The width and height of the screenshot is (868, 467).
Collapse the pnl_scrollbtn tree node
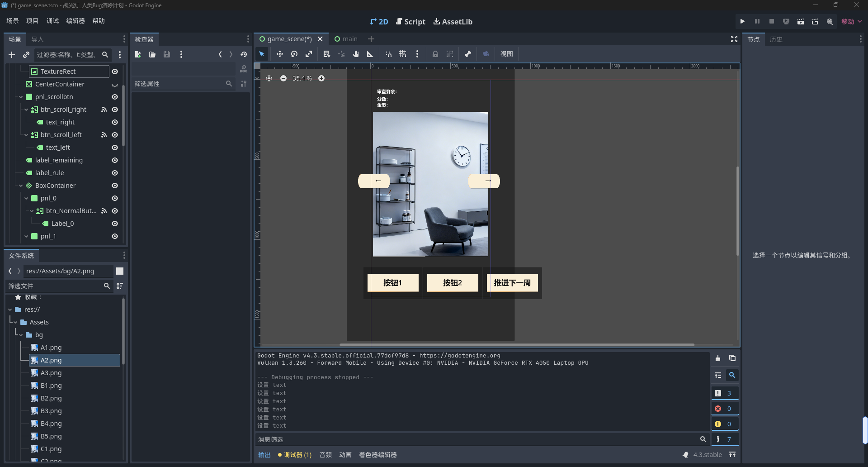(21, 97)
